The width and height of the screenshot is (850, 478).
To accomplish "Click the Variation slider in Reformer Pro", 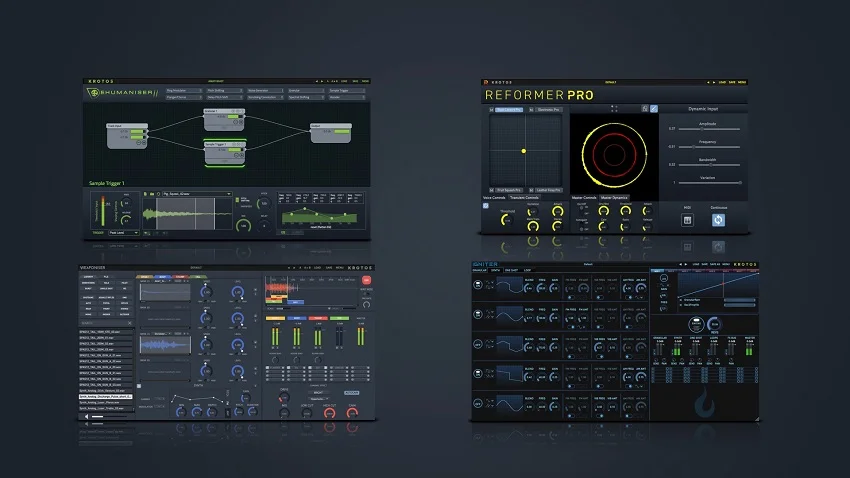I will point(709,183).
